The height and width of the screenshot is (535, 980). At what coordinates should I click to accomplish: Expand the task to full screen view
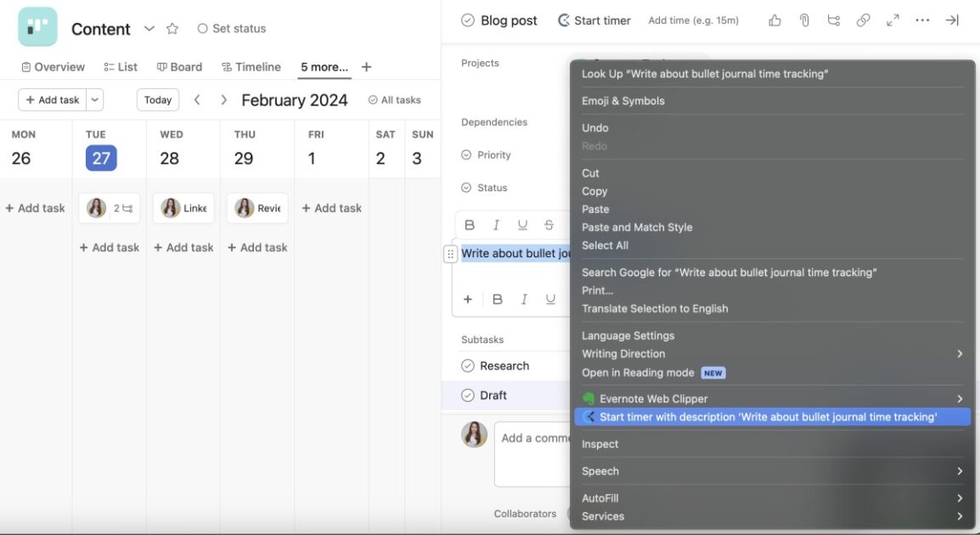coord(893,19)
